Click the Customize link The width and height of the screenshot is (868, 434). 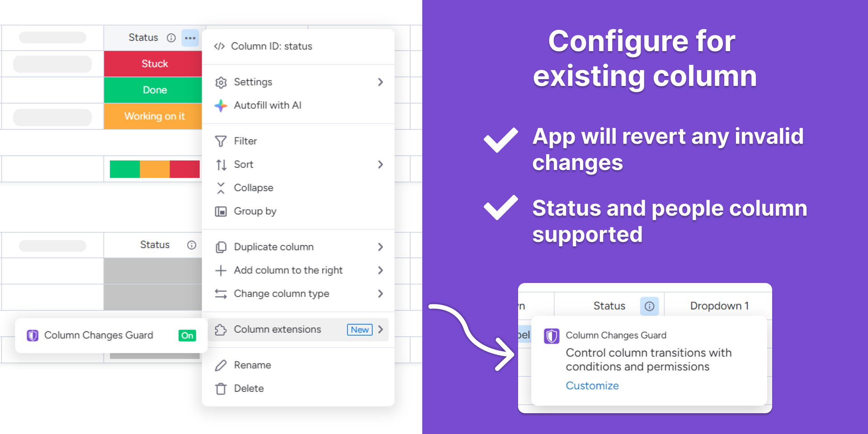pyautogui.click(x=592, y=386)
